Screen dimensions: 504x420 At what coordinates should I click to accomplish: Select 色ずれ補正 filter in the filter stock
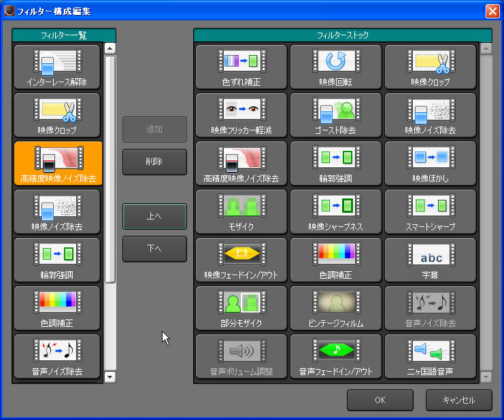click(x=241, y=67)
